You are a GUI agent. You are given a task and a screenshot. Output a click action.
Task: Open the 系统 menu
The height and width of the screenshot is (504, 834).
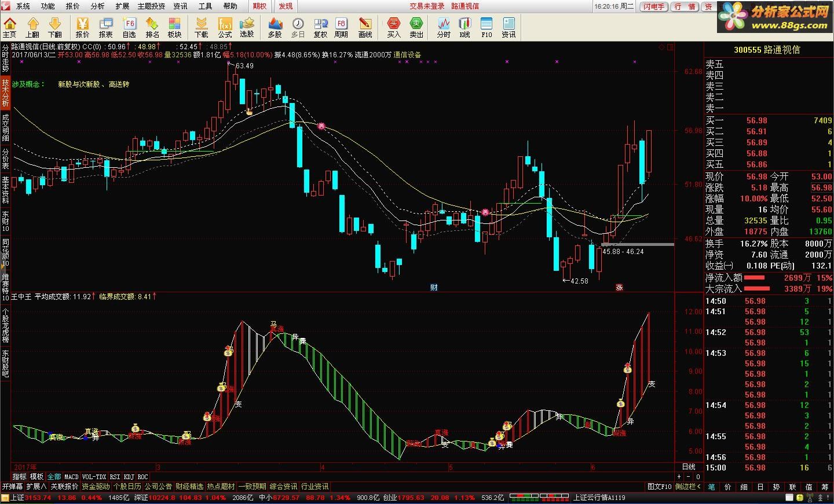pyautogui.click(x=23, y=6)
